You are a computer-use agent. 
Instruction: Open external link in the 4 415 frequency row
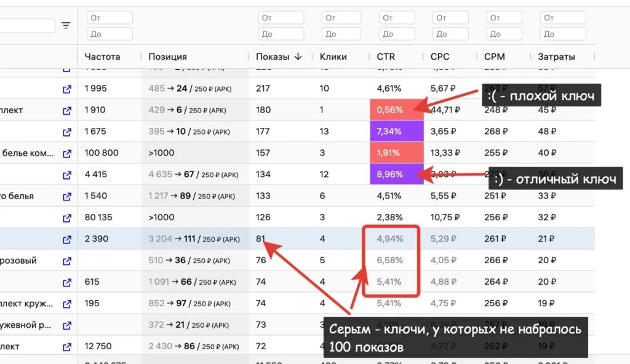point(67,175)
